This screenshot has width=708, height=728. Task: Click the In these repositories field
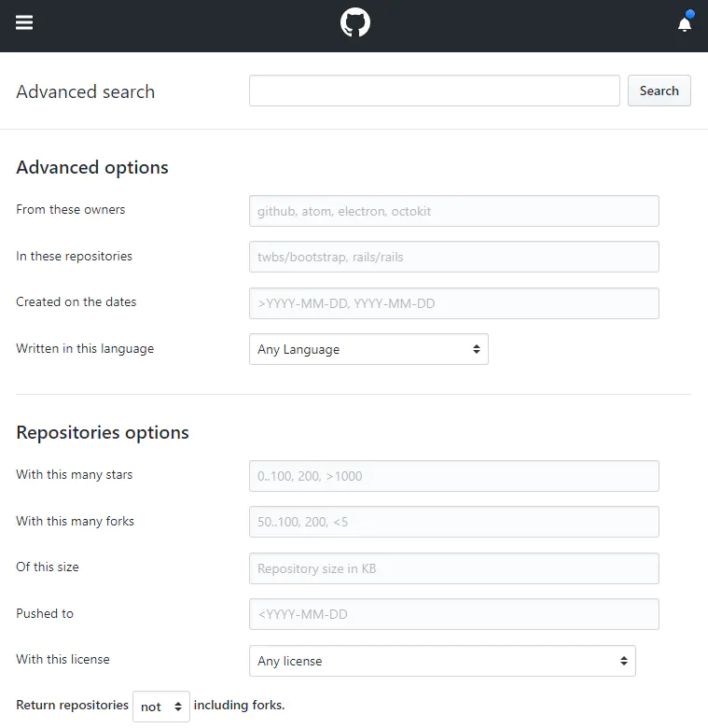coord(453,257)
